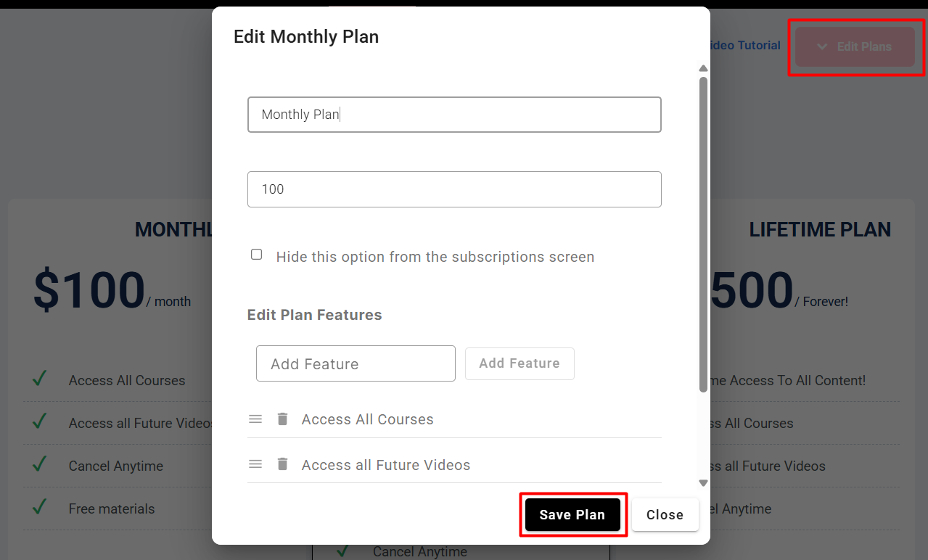Click trash icon beside Access All Courses
This screenshot has width=928, height=560.
[283, 419]
